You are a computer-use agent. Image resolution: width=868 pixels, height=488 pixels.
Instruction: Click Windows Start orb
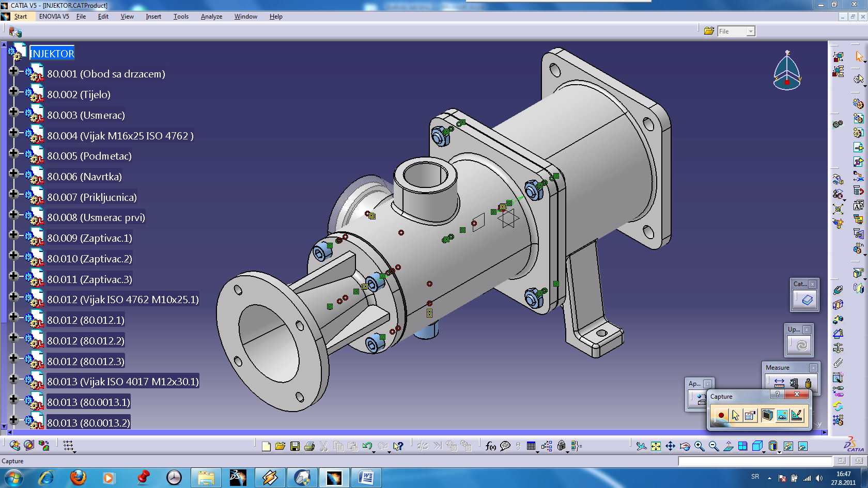pos(13,478)
